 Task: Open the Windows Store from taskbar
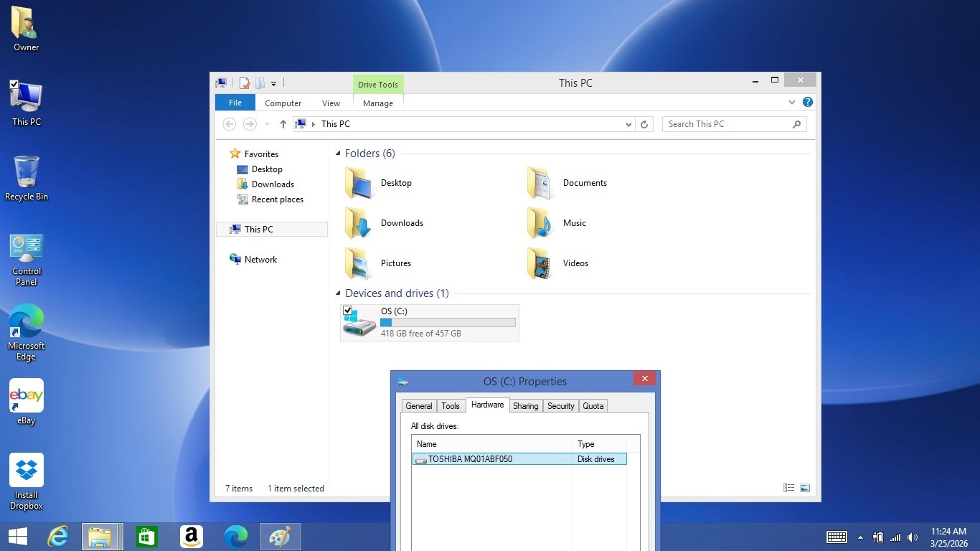pos(147,537)
